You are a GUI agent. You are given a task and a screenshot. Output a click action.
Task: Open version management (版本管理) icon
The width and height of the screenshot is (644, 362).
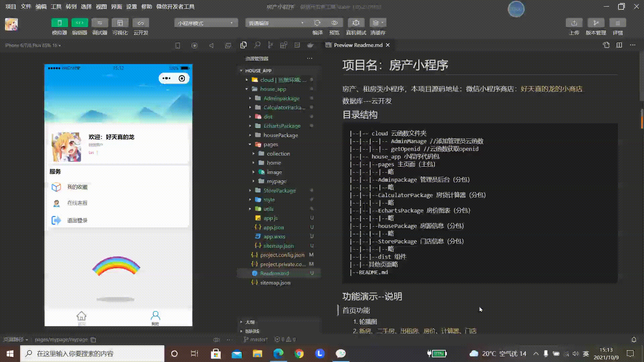click(596, 23)
